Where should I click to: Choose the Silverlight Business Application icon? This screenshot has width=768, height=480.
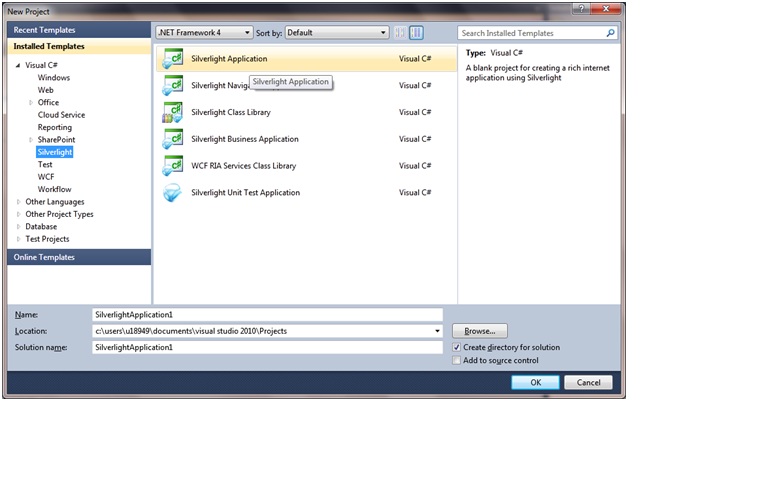172,140
